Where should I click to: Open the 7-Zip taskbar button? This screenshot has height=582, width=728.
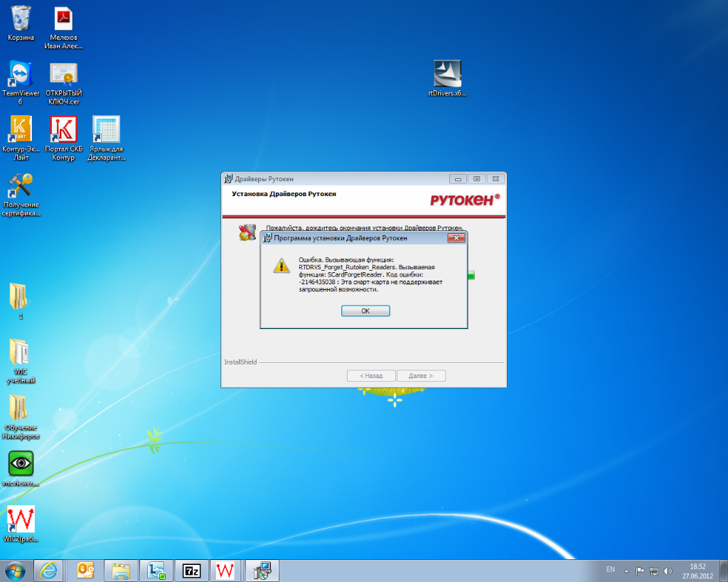[x=191, y=570]
